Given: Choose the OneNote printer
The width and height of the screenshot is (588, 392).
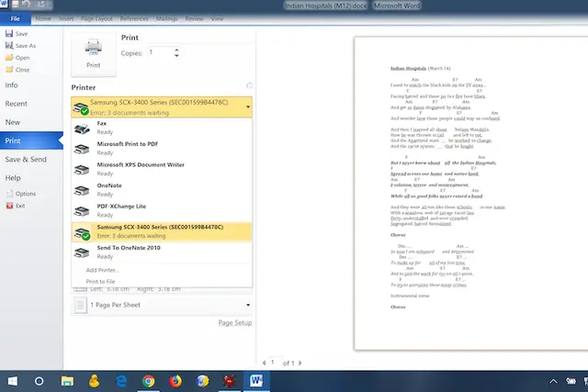Looking at the screenshot, I should 162,190.
